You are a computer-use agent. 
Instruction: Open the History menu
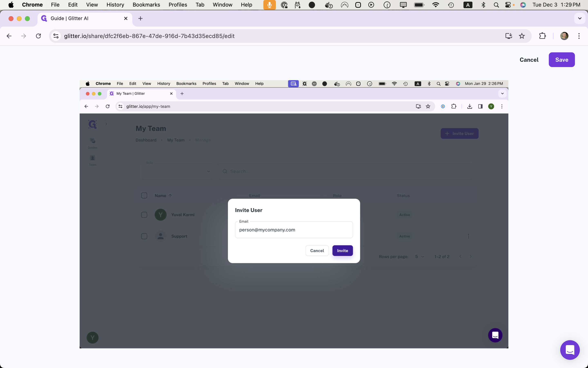(x=115, y=5)
